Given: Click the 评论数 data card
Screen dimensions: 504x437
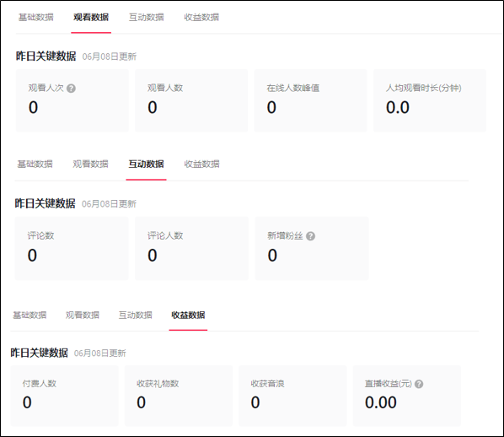Looking at the screenshot, I should click(x=72, y=248).
